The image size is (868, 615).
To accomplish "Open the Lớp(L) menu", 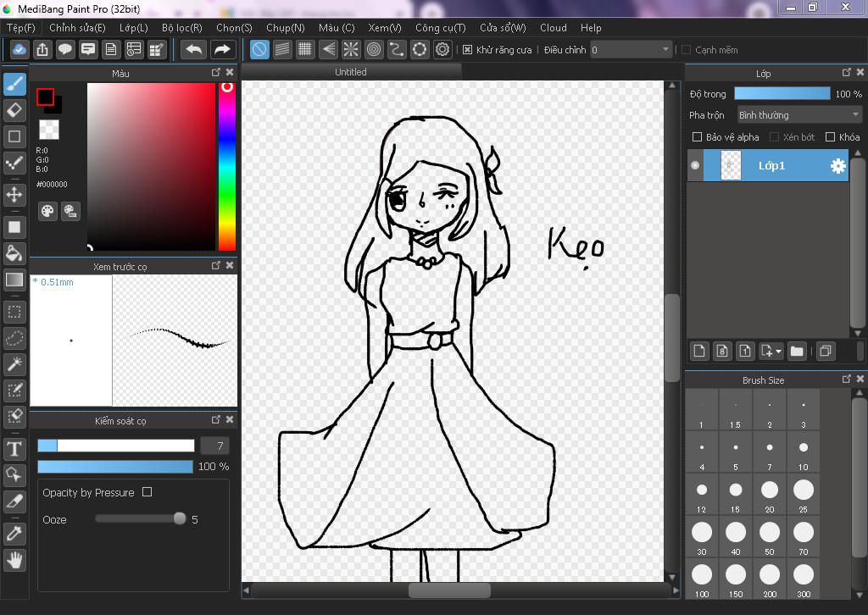I will click(x=133, y=28).
